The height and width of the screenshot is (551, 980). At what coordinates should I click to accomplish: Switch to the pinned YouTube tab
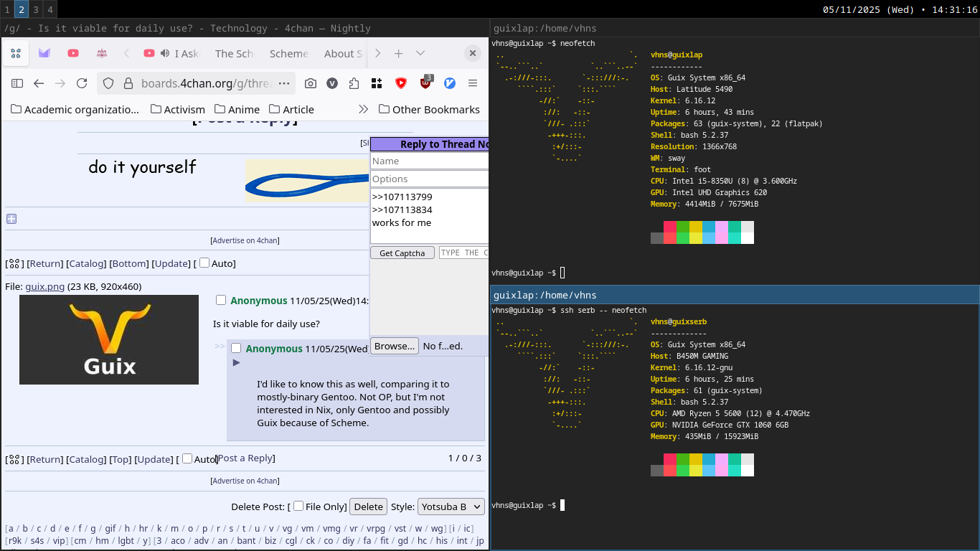[73, 53]
